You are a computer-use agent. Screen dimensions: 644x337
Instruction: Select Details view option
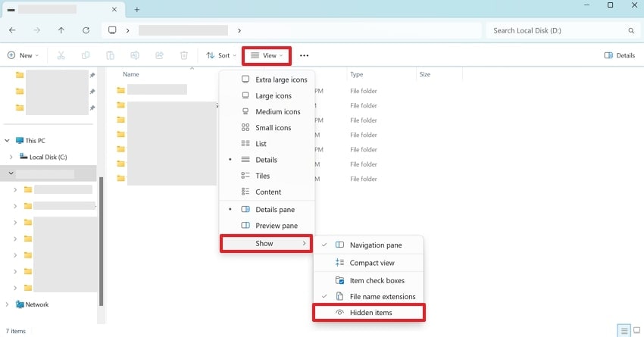pyautogui.click(x=267, y=160)
